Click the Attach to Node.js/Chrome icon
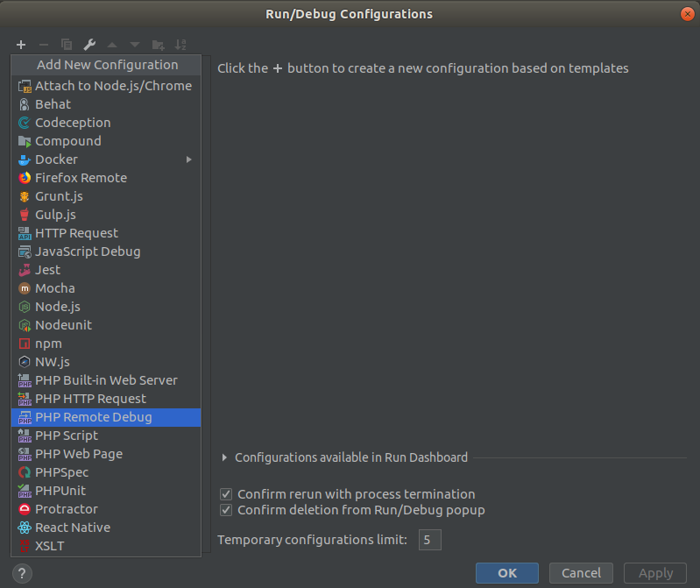 [x=25, y=86]
